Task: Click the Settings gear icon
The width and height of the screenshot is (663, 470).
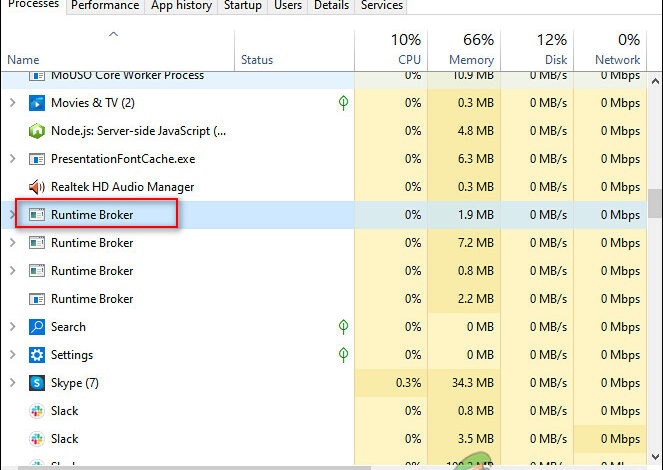Action: pyautogui.click(x=37, y=355)
